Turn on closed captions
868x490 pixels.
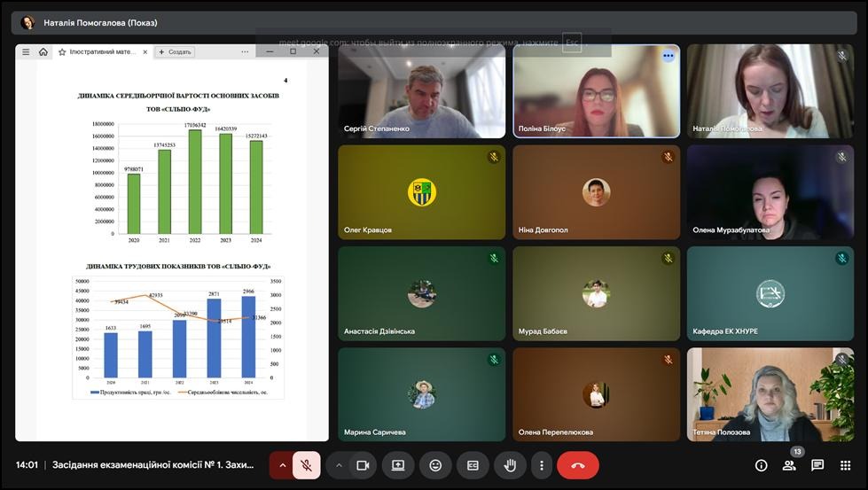point(473,465)
